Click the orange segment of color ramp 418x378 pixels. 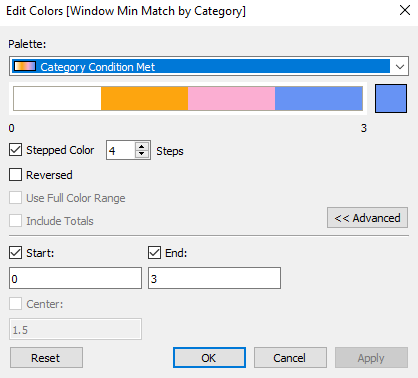click(144, 98)
